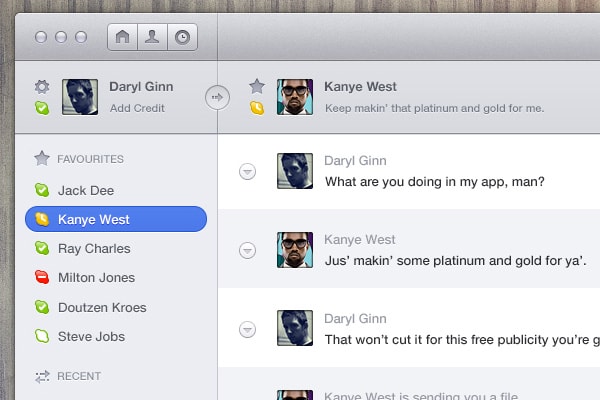Viewport: 600px width, 400px height.
Task: Click the FAVOURITES section heading
Action: [90, 159]
